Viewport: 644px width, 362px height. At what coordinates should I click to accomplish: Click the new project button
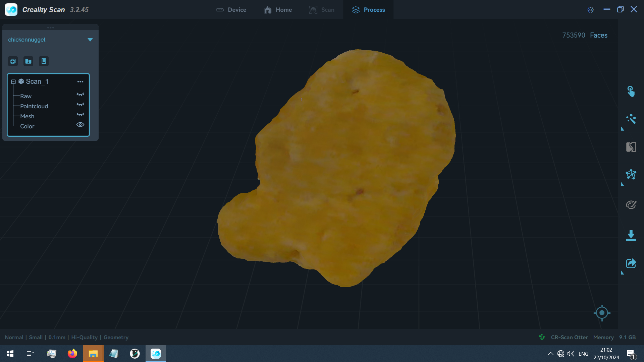[13, 61]
